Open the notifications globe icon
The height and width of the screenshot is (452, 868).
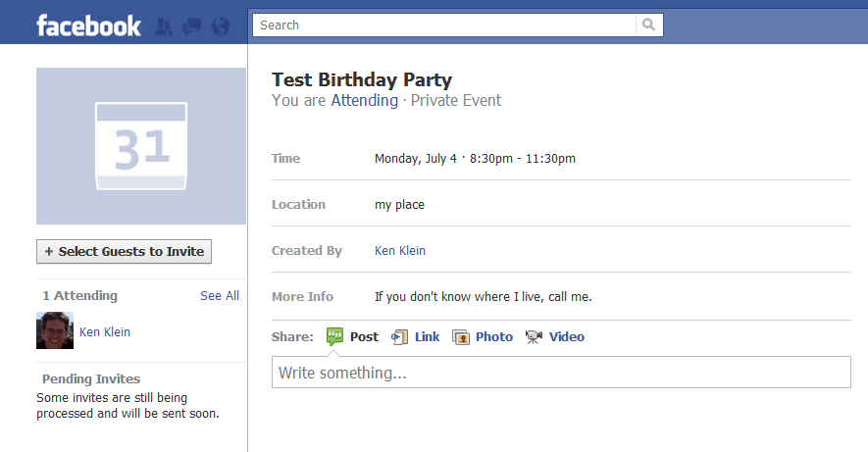pyautogui.click(x=221, y=26)
